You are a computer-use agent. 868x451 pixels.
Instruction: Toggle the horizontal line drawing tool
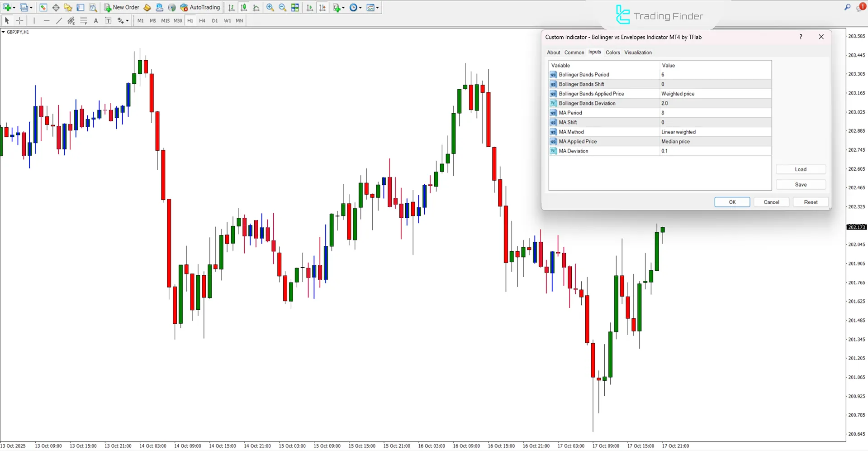pos(47,20)
